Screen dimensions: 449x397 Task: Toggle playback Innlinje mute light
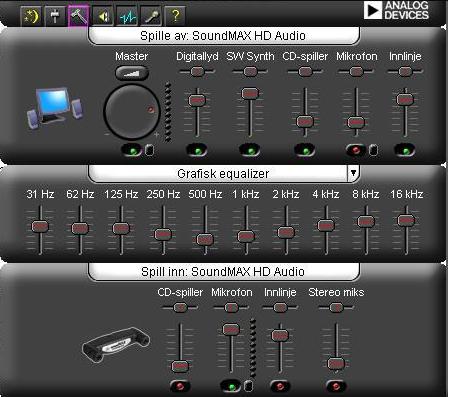click(x=405, y=151)
